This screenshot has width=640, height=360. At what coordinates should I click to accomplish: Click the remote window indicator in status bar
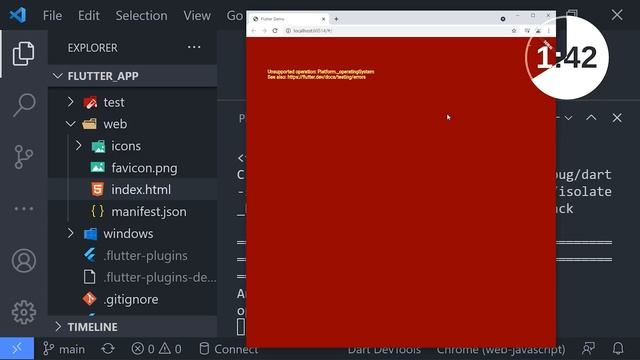click(17, 349)
